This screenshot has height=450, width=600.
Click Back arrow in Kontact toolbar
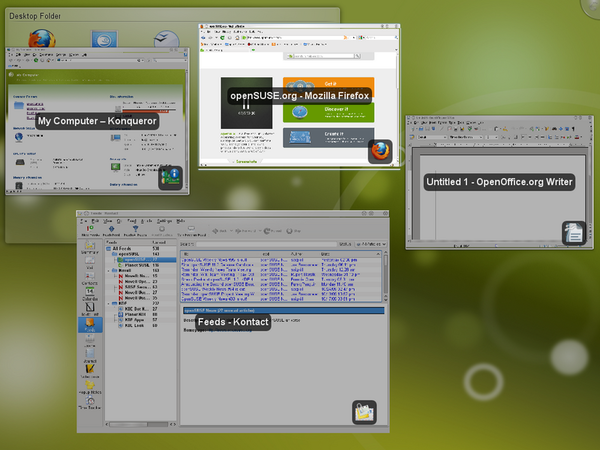(x=219, y=231)
